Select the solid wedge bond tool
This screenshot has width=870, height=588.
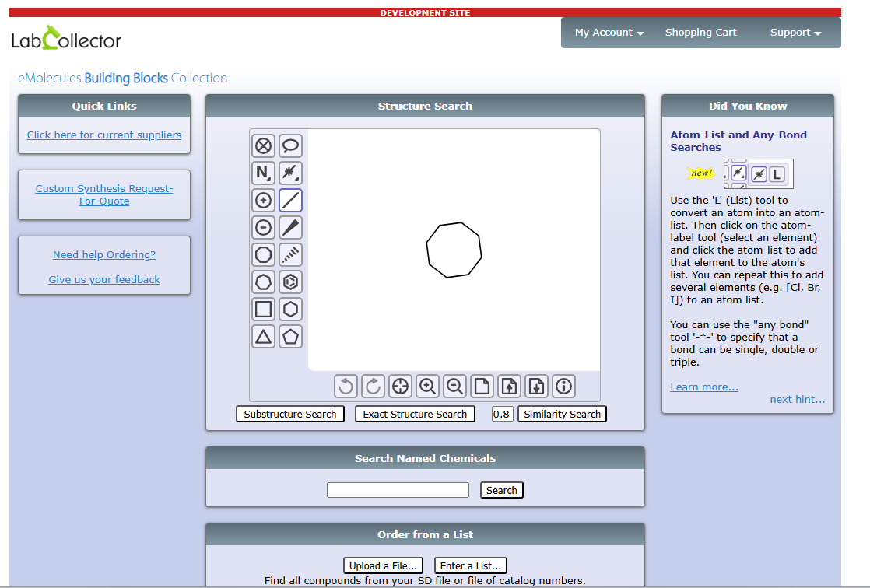pos(291,227)
